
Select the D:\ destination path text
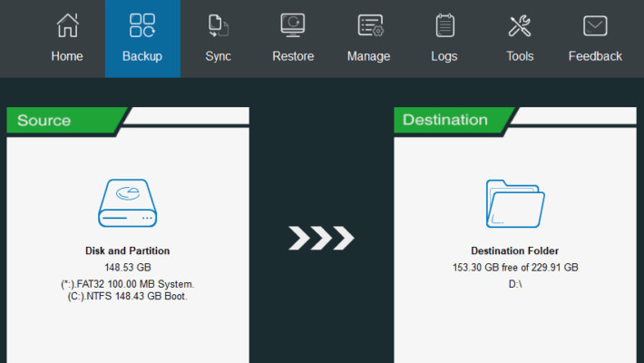[x=515, y=284]
